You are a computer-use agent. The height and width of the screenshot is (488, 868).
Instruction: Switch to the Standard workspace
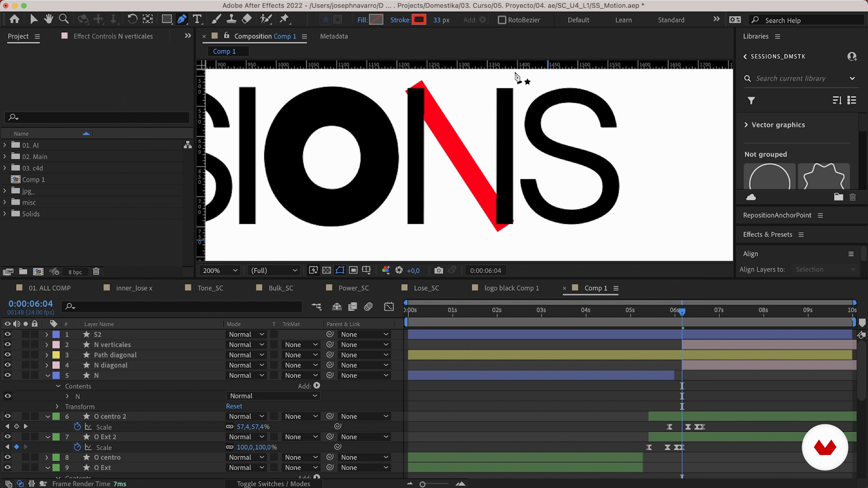[x=671, y=20]
